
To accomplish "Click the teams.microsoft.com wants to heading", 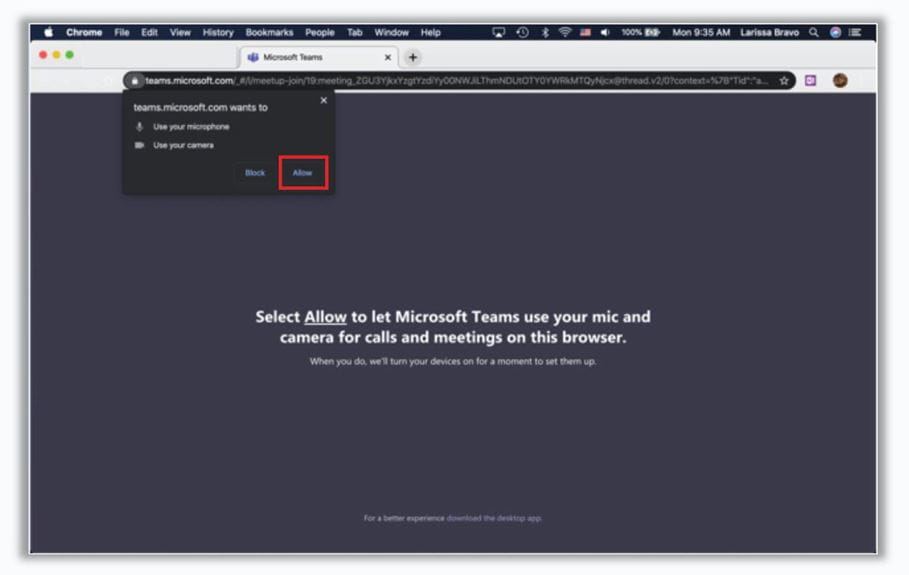I will click(200, 107).
